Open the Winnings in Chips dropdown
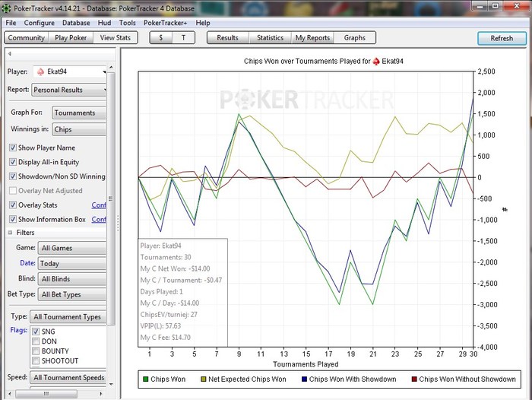The height and width of the screenshot is (400, 532). pos(79,129)
